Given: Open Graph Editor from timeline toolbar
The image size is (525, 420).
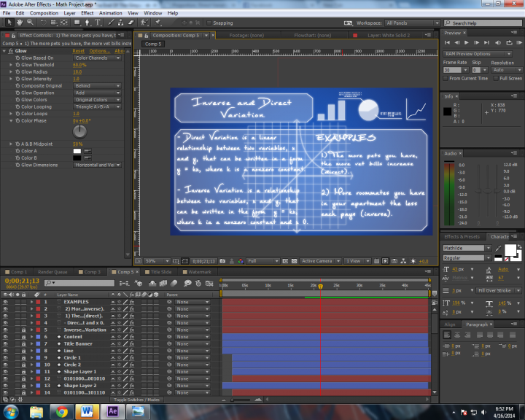Looking at the screenshot, I should pos(209,284).
